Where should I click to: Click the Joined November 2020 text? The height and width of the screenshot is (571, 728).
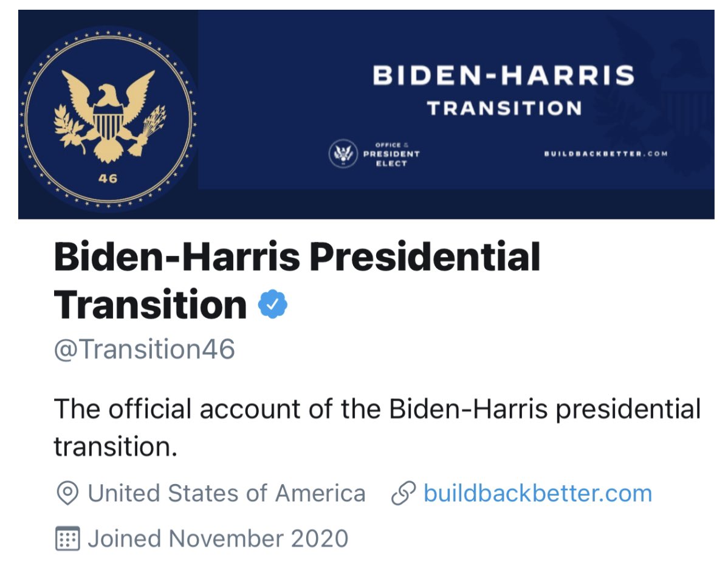(218, 539)
